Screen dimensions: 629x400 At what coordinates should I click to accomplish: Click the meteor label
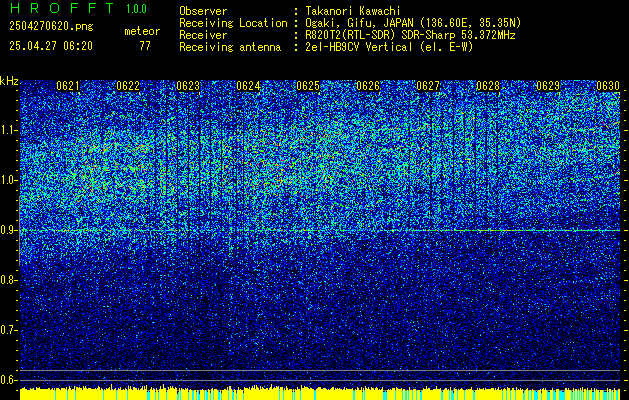click(142, 31)
